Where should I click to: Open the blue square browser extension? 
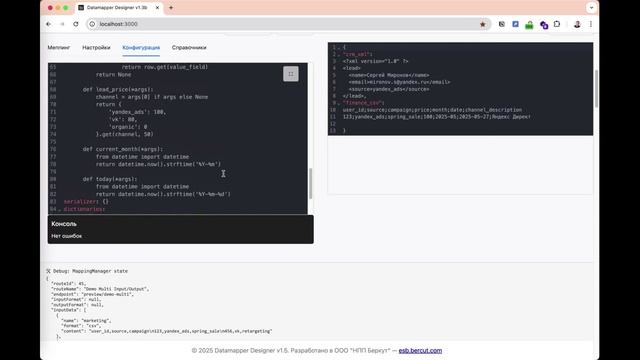516,24
